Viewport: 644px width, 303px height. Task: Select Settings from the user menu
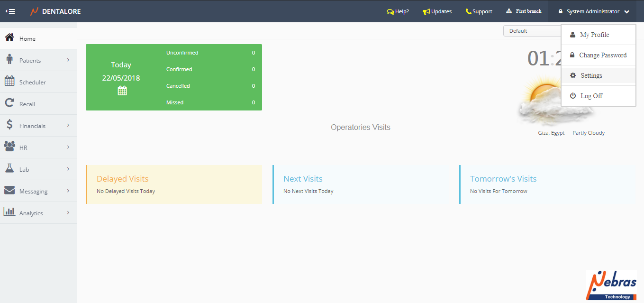coord(591,75)
